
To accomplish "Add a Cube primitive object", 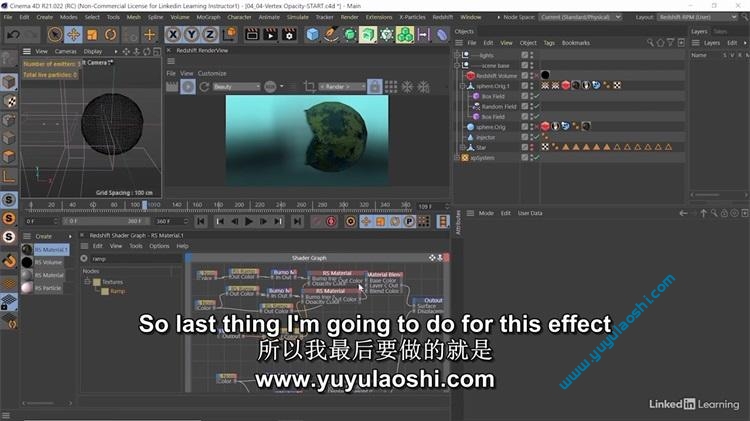I will (312, 34).
